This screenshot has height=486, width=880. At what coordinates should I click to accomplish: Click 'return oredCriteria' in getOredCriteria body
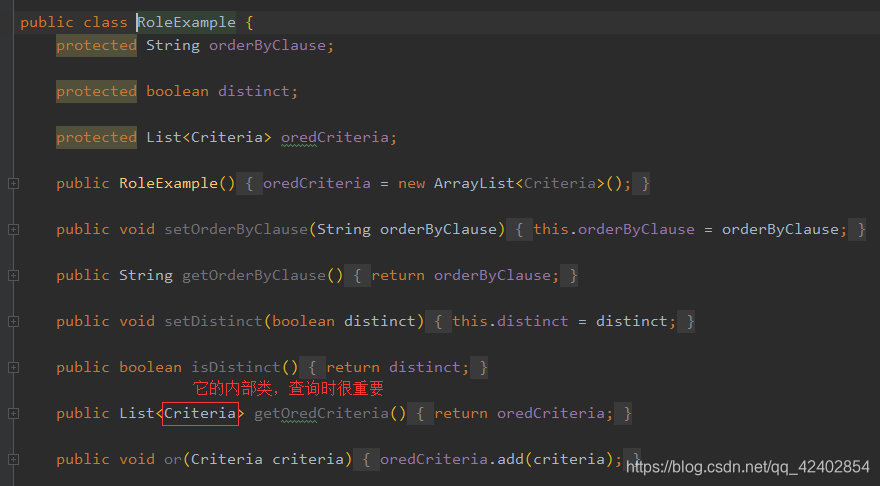pos(519,414)
